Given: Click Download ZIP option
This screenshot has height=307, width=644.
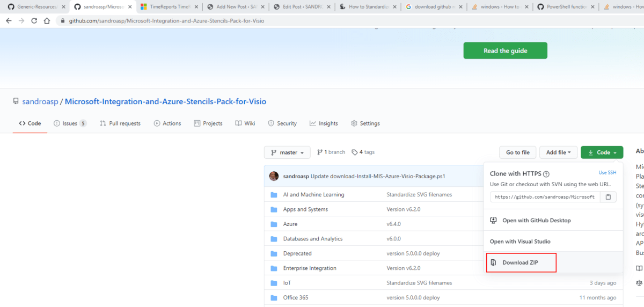Looking at the screenshot, I should 521,262.
